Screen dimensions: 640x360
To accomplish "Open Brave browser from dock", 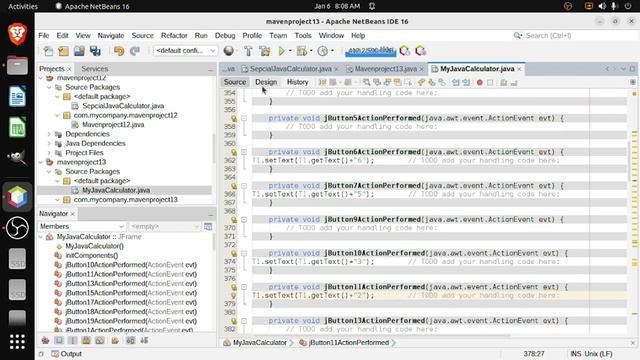I will point(17,34).
